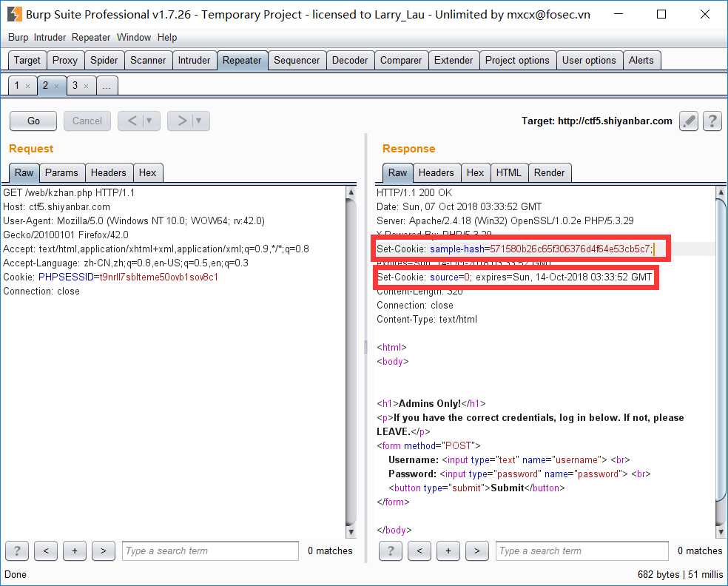728x586 pixels.
Task: Click the HTTP/1.1 200 OK status line
Action: (x=414, y=192)
